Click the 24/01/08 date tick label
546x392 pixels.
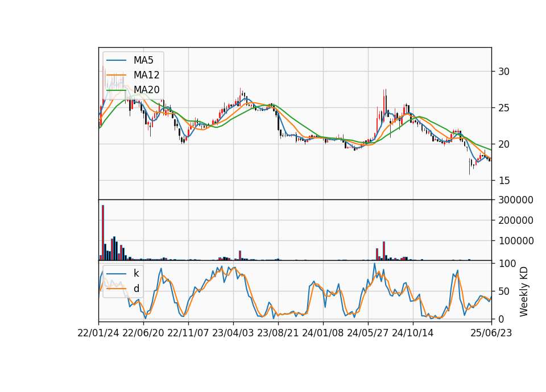tap(323, 333)
